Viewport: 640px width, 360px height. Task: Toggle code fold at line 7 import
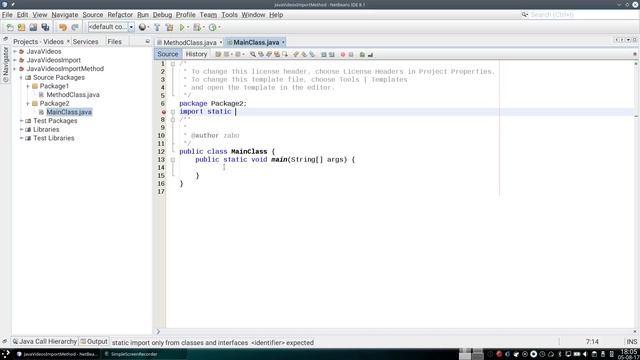click(173, 111)
